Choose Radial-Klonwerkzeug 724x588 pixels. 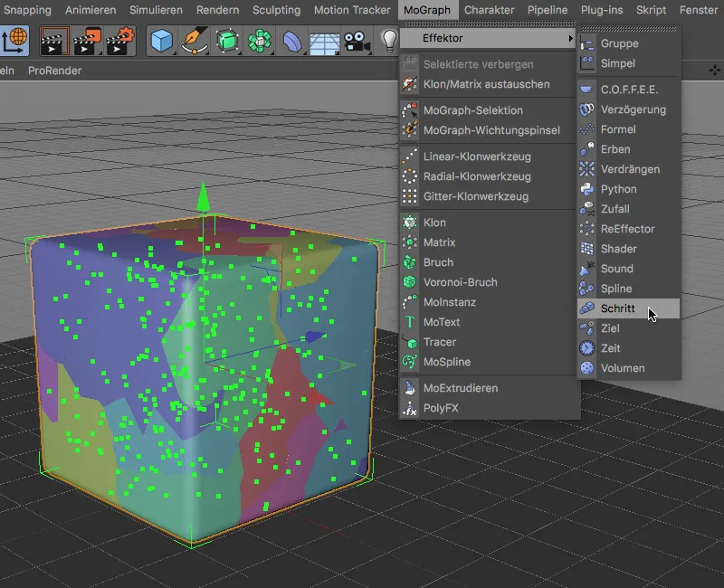488,176
